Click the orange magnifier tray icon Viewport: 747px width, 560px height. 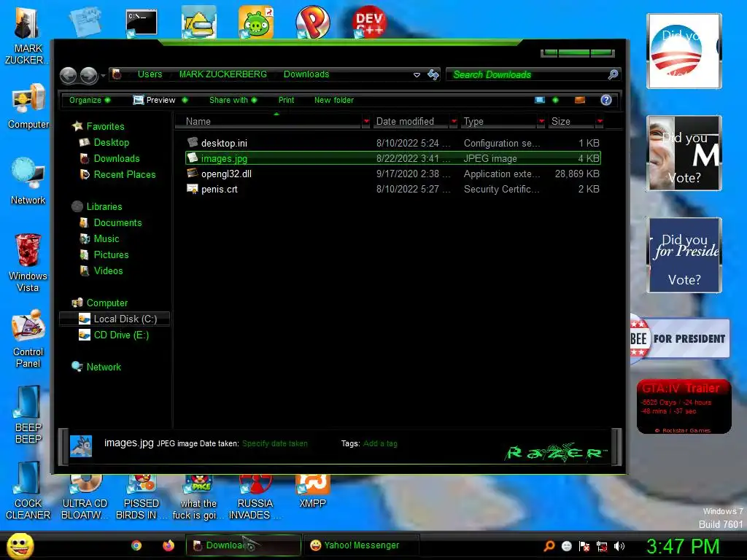[x=549, y=545]
